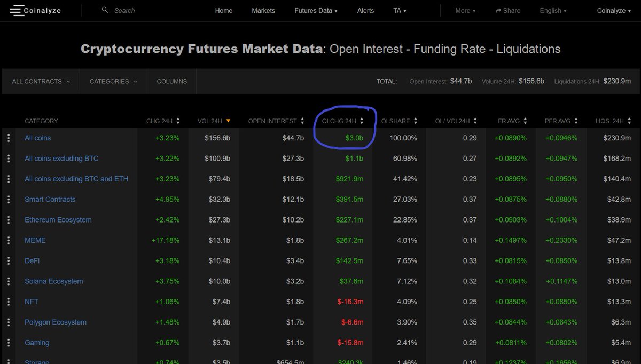Open the All coins category link
This screenshot has height=364, width=641.
[x=37, y=138]
